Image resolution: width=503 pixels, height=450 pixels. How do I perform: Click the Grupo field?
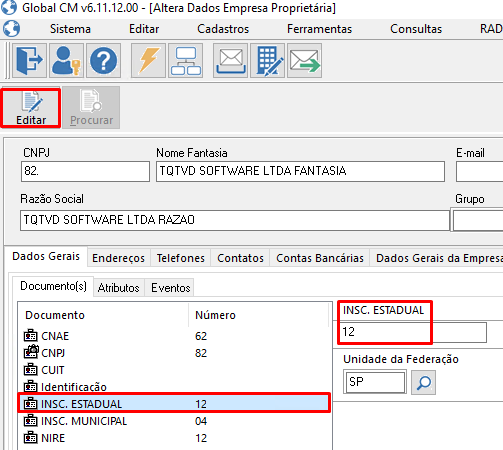coord(478,220)
